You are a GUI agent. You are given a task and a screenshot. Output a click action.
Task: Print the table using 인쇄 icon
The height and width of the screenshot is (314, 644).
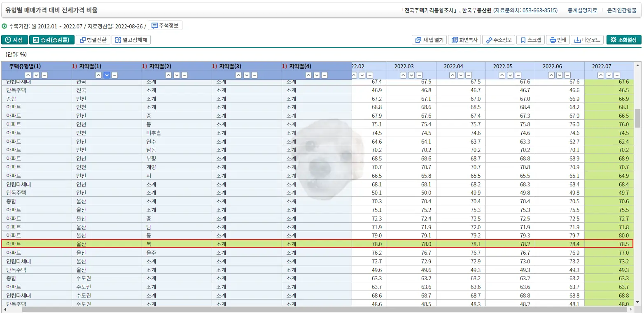coord(558,40)
